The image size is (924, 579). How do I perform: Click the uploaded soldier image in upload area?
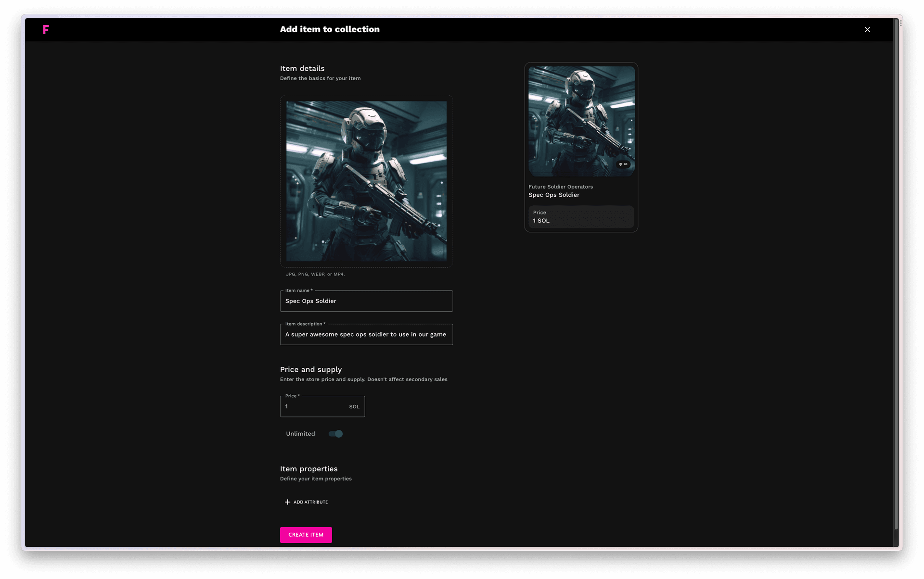(366, 181)
